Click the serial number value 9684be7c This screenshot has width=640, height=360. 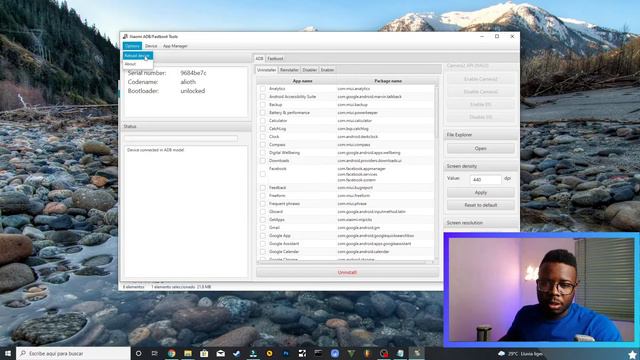193,73
